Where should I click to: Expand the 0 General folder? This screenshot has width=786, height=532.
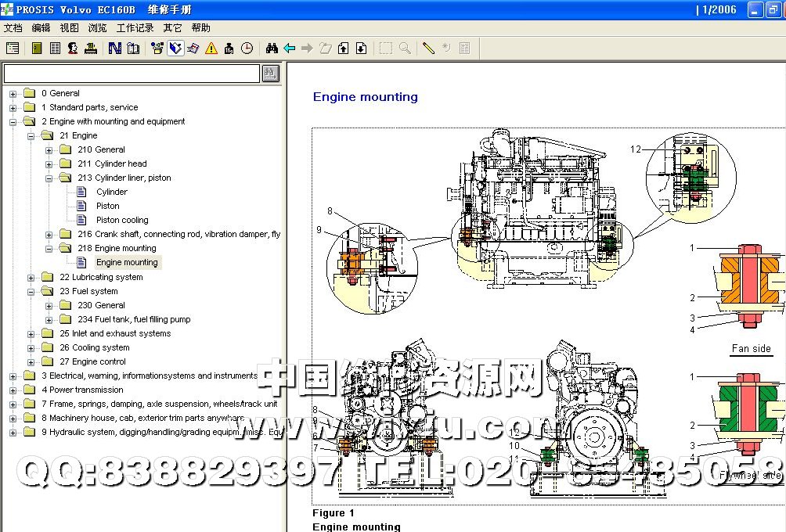point(13,94)
